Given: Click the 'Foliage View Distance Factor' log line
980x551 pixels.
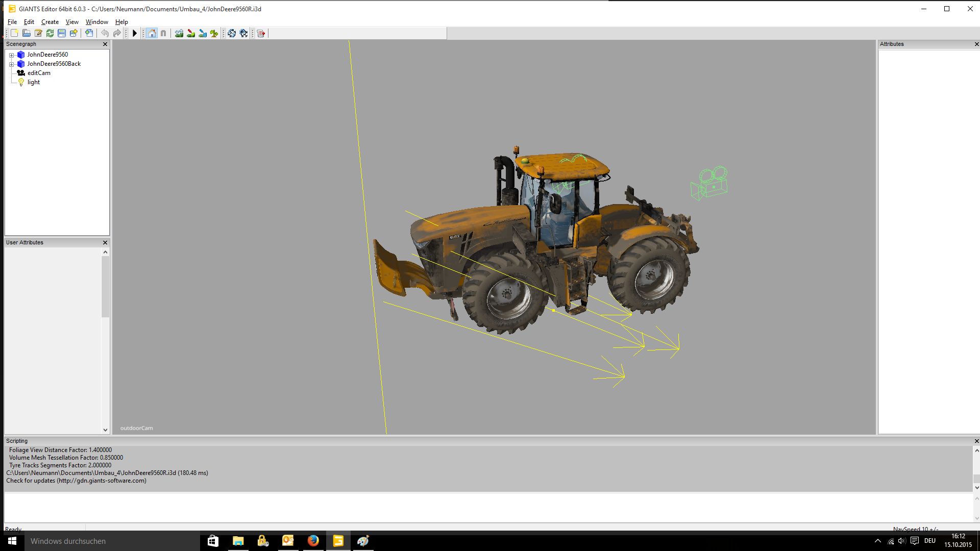Looking at the screenshot, I should [x=60, y=450].
